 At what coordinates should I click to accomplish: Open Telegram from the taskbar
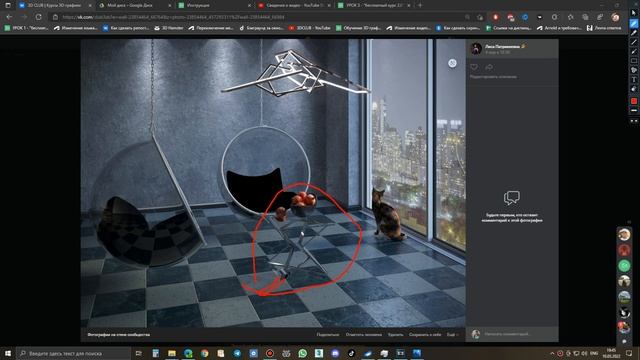tap(237, 353)
